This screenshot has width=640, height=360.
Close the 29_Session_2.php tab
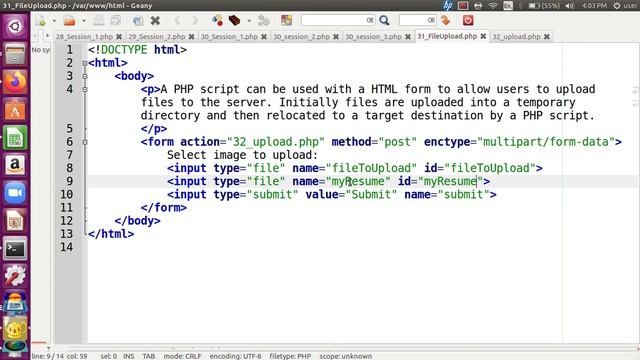(191, 37)
